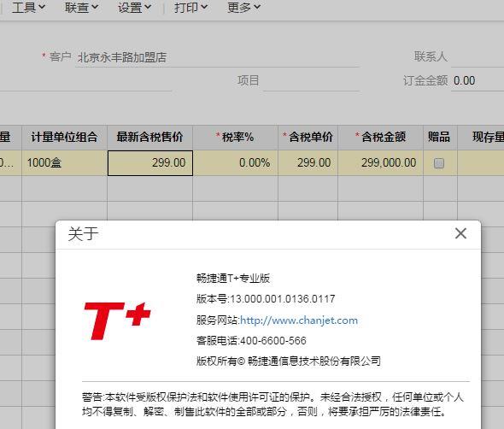Click the 客服电话 400-6600-566 text

(251, 341)
